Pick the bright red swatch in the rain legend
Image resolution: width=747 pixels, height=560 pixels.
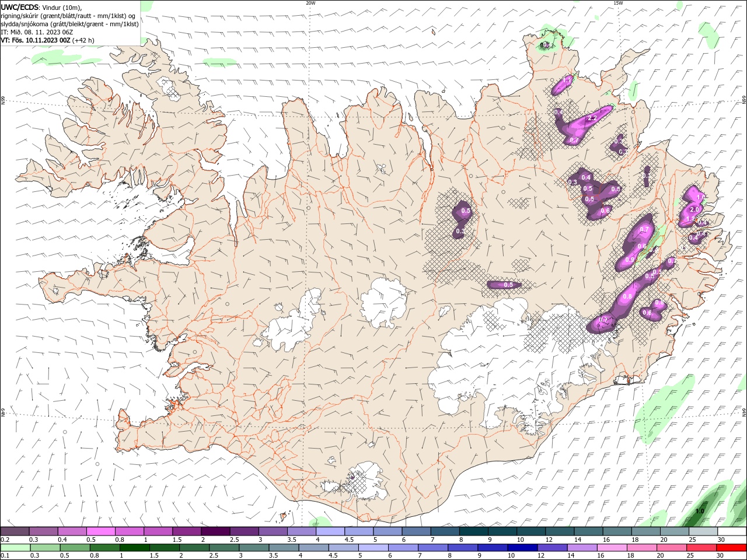pyautogui.click(x=731, y=548)
